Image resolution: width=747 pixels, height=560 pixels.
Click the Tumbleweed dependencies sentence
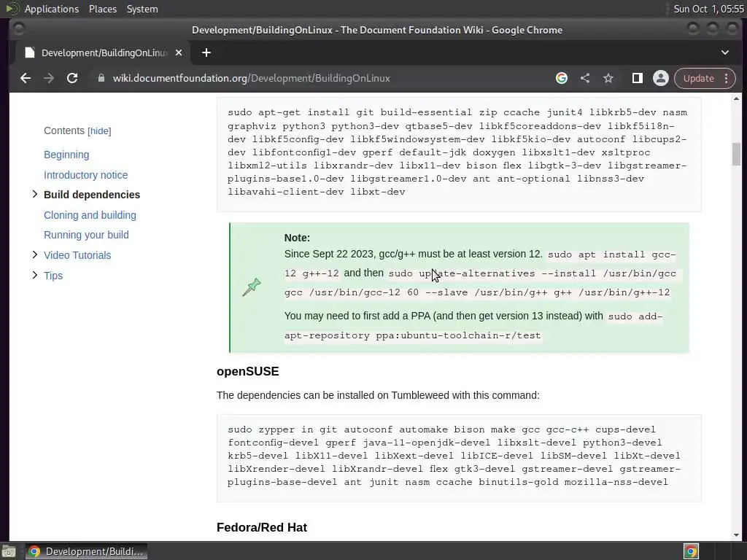[378, 395]
